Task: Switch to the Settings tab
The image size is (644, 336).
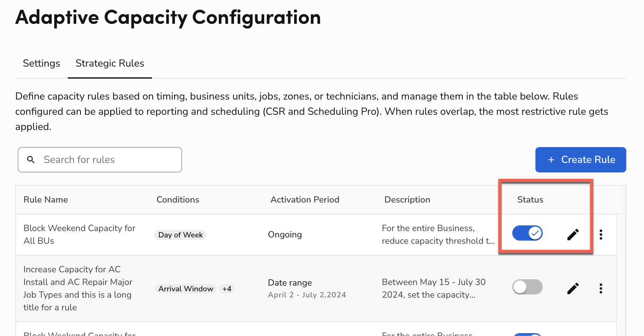Action: click(41, 63)
